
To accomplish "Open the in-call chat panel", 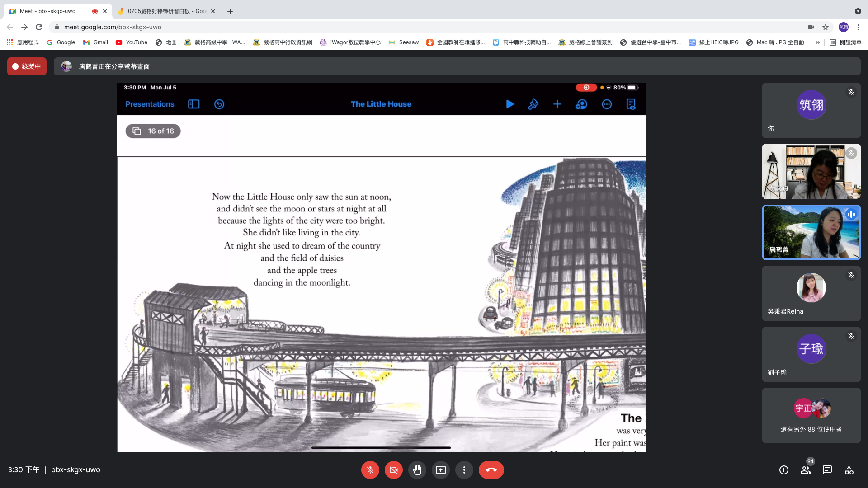I will (x=827, y=470).
